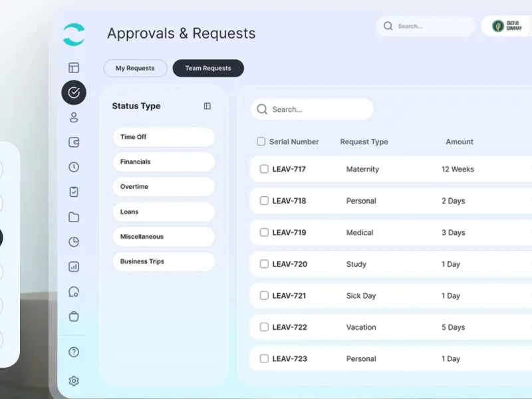This screenshot has height=399, width=532.
Task: Open the clock time tracking icon
Action: click(74, 167)
